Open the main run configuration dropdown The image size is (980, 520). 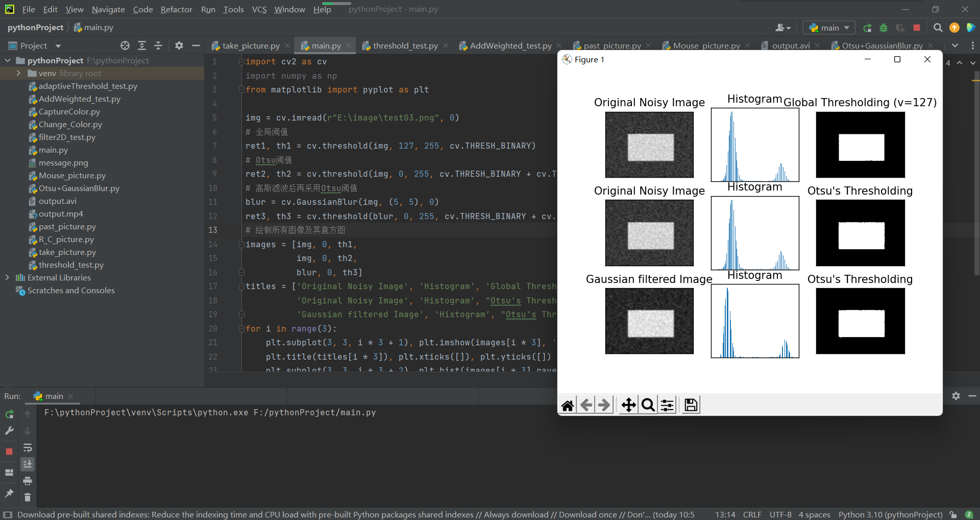click(829, 28)
